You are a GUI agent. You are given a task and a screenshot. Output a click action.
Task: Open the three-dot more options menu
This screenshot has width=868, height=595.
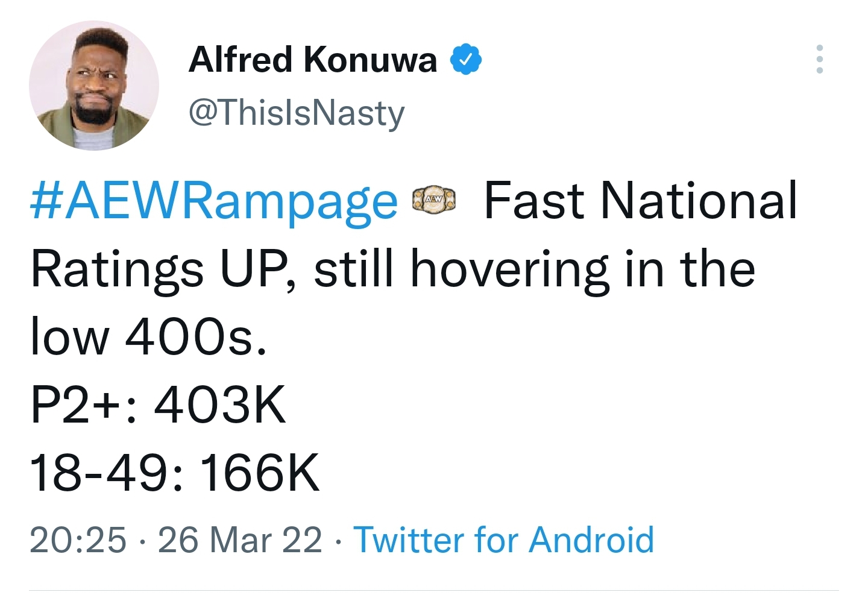[x=819, y=59]
